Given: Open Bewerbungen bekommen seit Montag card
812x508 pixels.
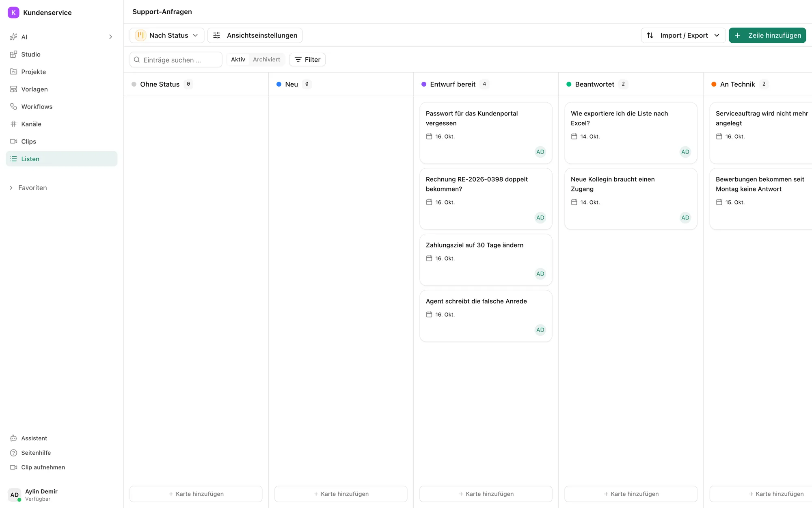Looking at the screenshot, I should tap(761, 199).
